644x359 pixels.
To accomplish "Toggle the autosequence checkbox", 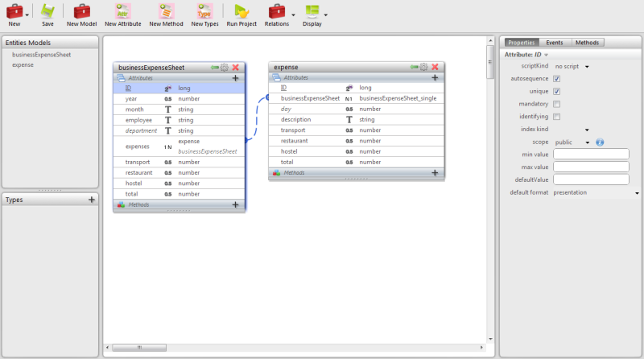I will pos(557,79).
